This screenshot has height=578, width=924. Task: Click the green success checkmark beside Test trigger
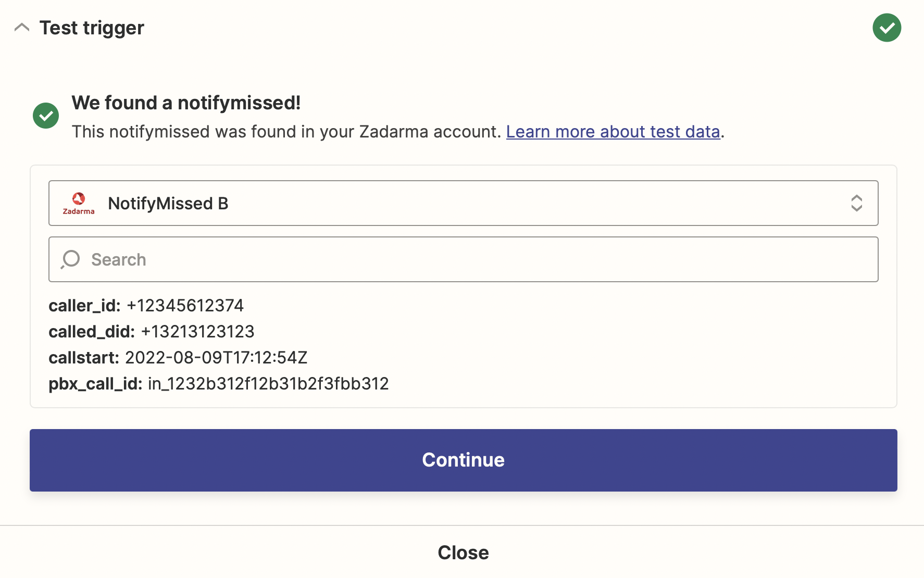point(886,28)
